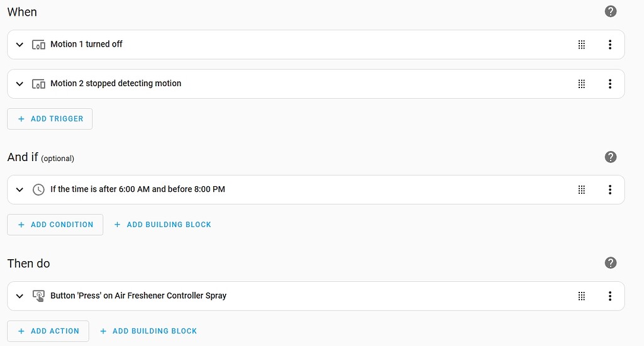Expand the time condition row
This screenshot has width=644, height=346.
[19, 189]
